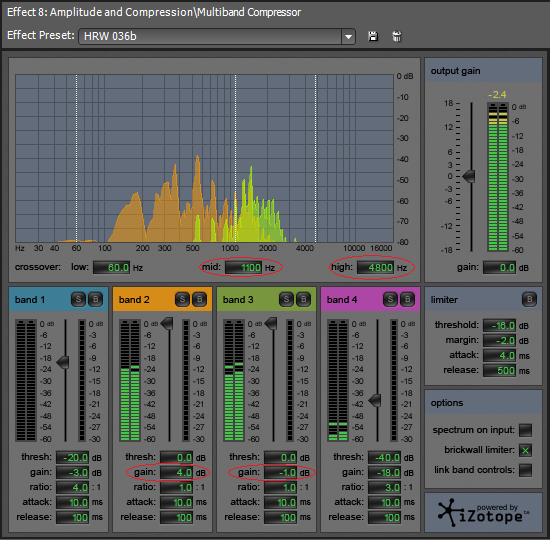The height and width of the screenshot is (540, 550).
Task: Save the current effect preset
Action: point(373,36)
